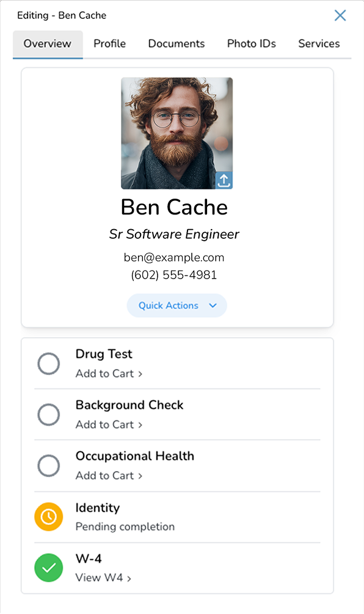Screen dimensions: 364x614
Task: Open the Quick Actions dropdown
Action: coord(177,305)
